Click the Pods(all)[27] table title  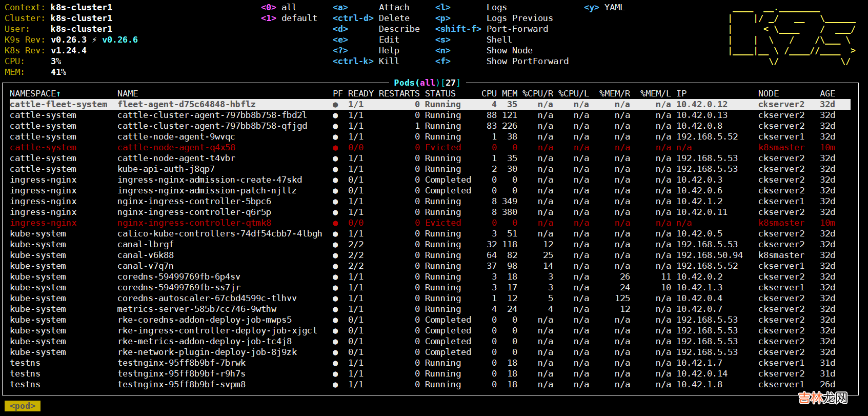pyautogui.click(x=428, y=83)
